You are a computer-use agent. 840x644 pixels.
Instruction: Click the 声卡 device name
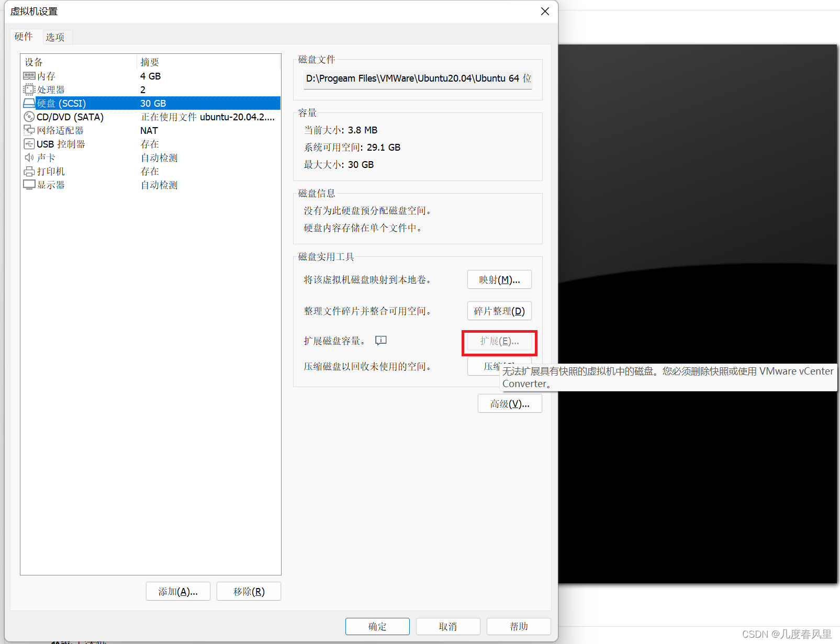[x=46, y=158]
